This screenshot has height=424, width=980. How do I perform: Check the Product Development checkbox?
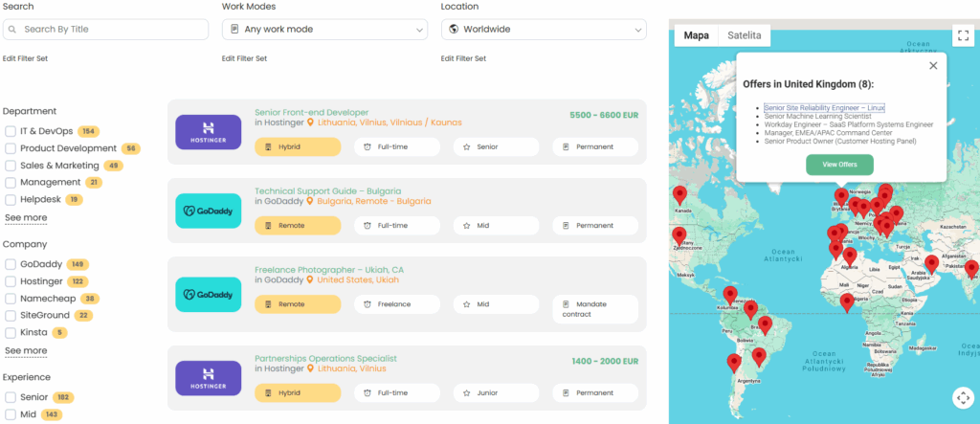[10, 148]
